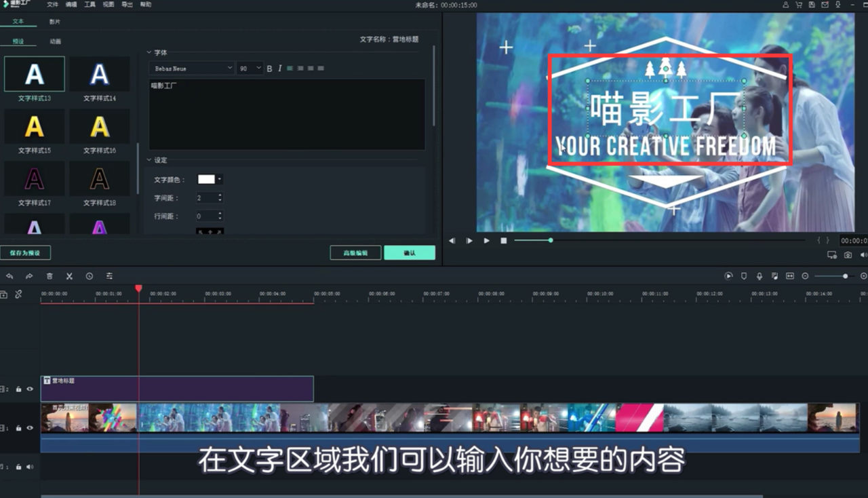The image size is (868, 498).
Task: Open the Bebas Neue font dropdown
Action: tap(192, 68)
